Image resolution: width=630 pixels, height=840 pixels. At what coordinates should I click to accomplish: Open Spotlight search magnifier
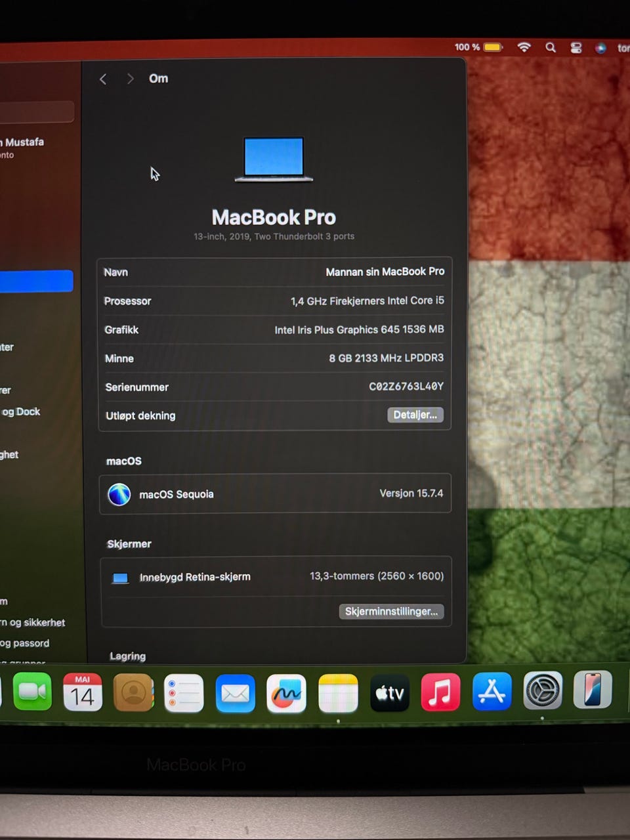point(551,47)
